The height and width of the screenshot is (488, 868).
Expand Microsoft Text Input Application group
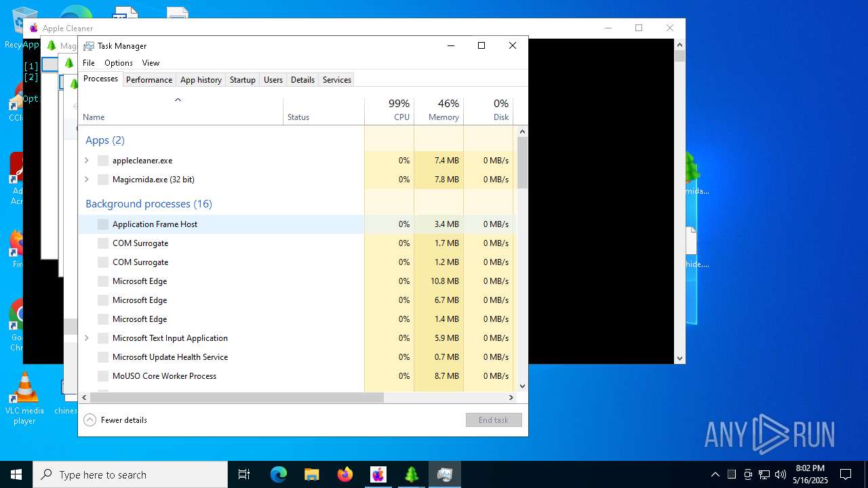87,338
